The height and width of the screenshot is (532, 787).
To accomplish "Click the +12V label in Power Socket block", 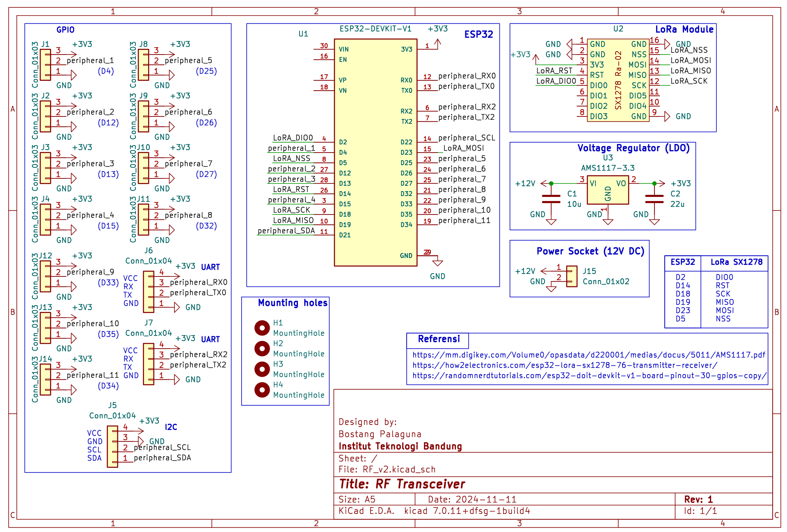I will (525, 271).
